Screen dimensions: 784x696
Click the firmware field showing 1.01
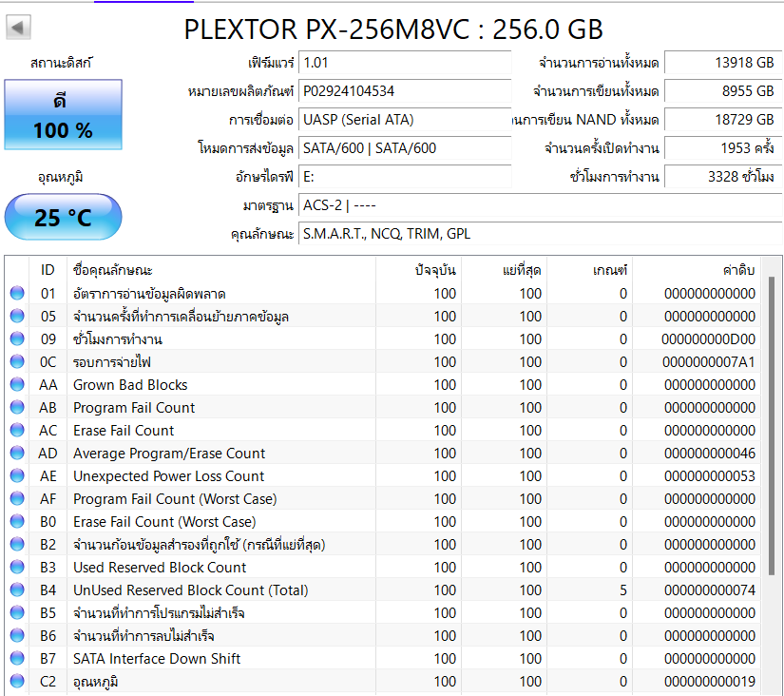click(404, 63)
